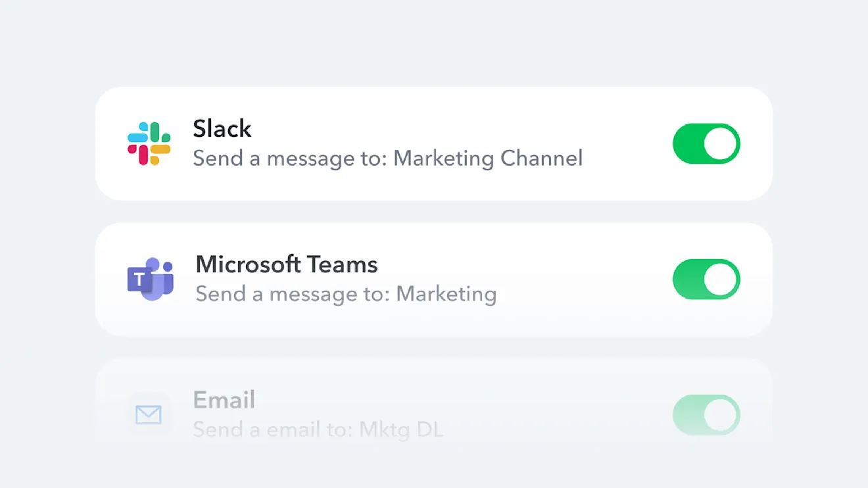Disable the Slack notification toggle
868x488 pixels.
point(706,143)
